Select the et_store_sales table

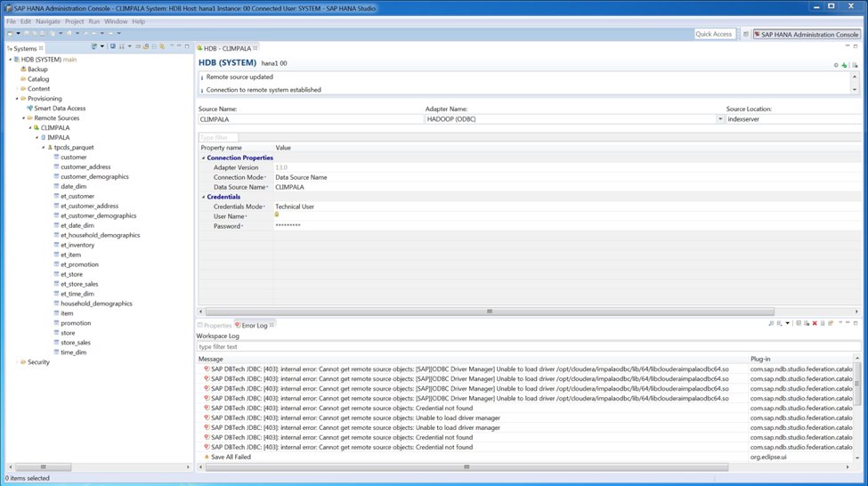point(79,284)
